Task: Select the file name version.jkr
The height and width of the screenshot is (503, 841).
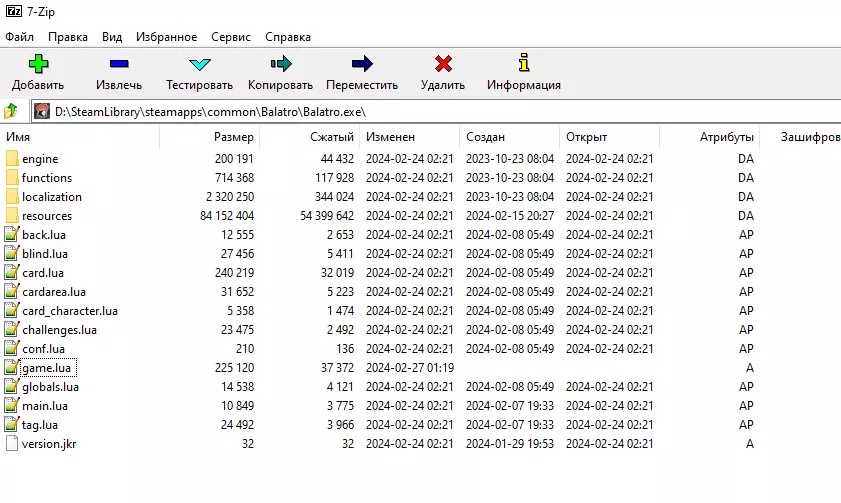Action: 49,444
